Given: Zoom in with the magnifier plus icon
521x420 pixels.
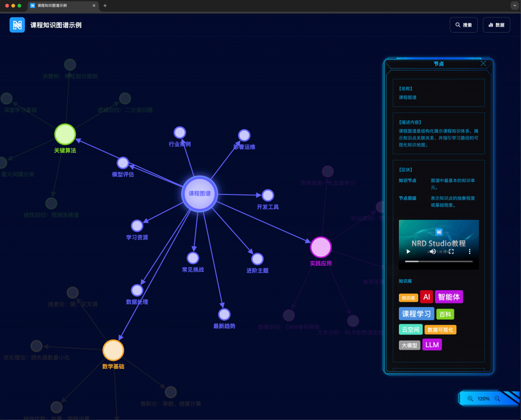Looking at the screenshot, I should (x=470, y=399).
